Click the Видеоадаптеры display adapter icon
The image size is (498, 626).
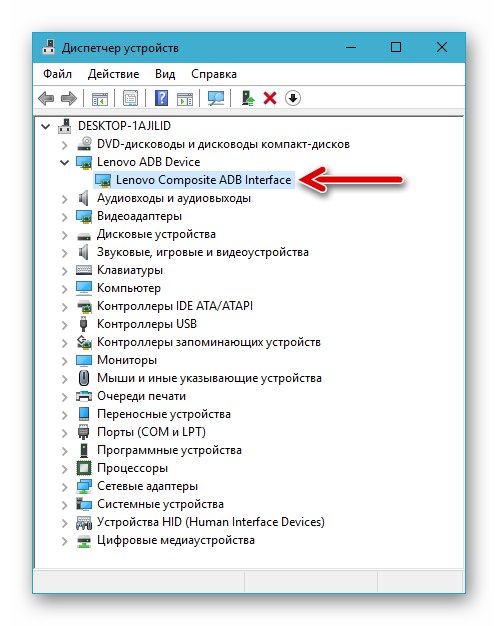pyautogui.click(x=84, y=216)
